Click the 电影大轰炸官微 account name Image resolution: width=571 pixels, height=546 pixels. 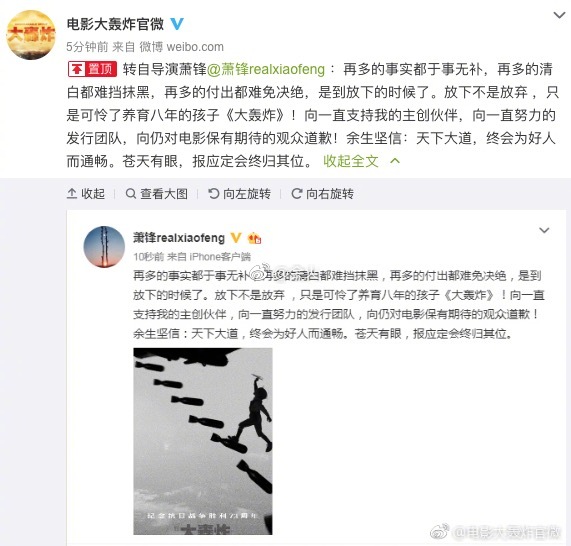point(115,24)
